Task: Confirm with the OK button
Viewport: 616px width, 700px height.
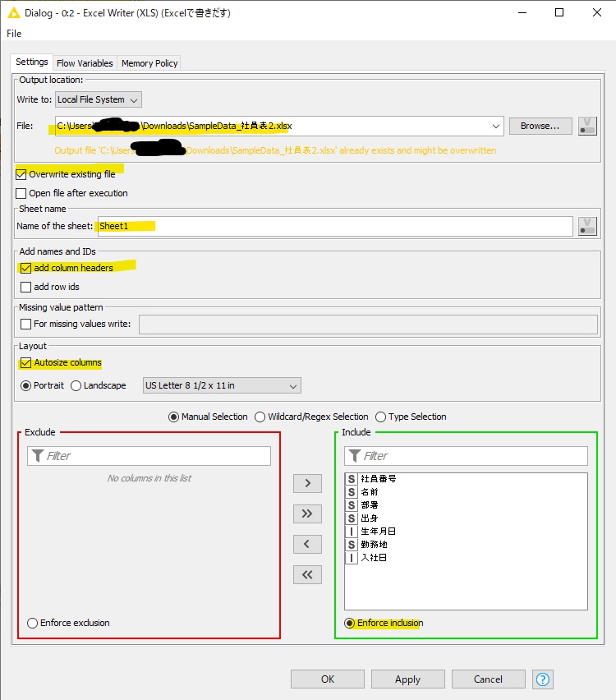Action: (x=328, y=679)
